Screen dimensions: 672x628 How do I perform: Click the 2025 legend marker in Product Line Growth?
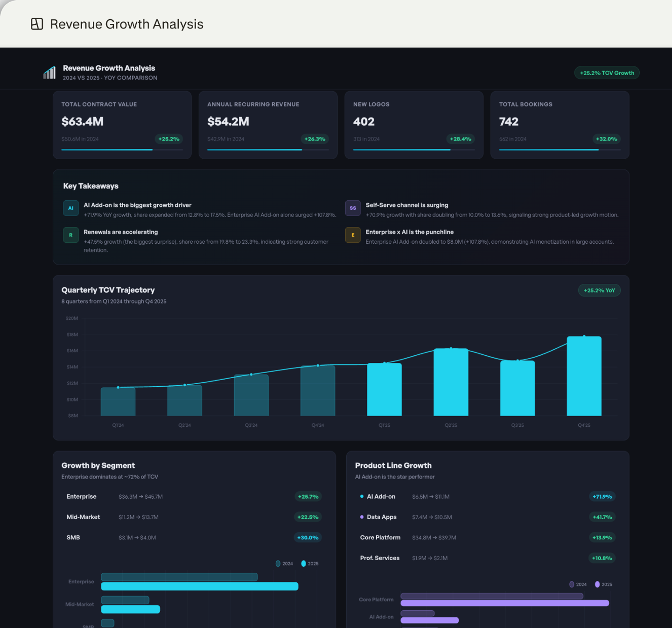[x=597, y=584]
